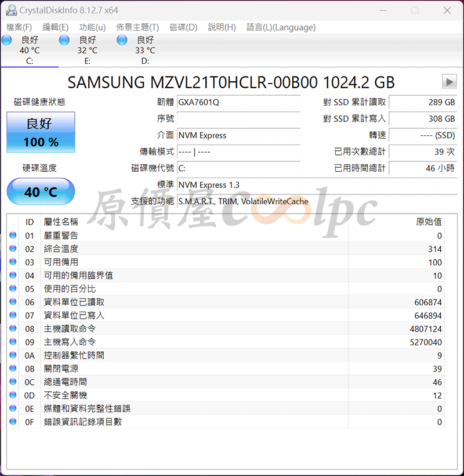Open the 佈景主題(T) menu

point(137,27)
